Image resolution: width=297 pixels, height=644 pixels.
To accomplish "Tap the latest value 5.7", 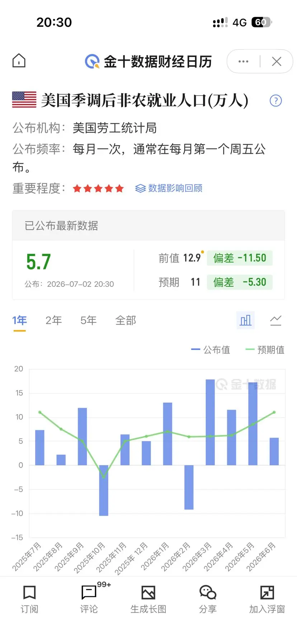I will (x=39, y=262).
